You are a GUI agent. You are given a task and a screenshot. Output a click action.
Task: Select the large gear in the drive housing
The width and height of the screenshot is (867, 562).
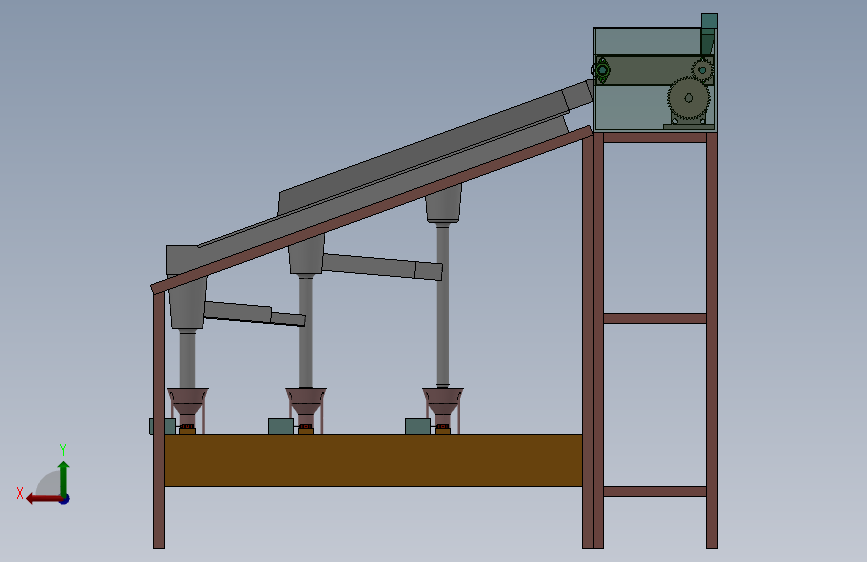point(688,98)
